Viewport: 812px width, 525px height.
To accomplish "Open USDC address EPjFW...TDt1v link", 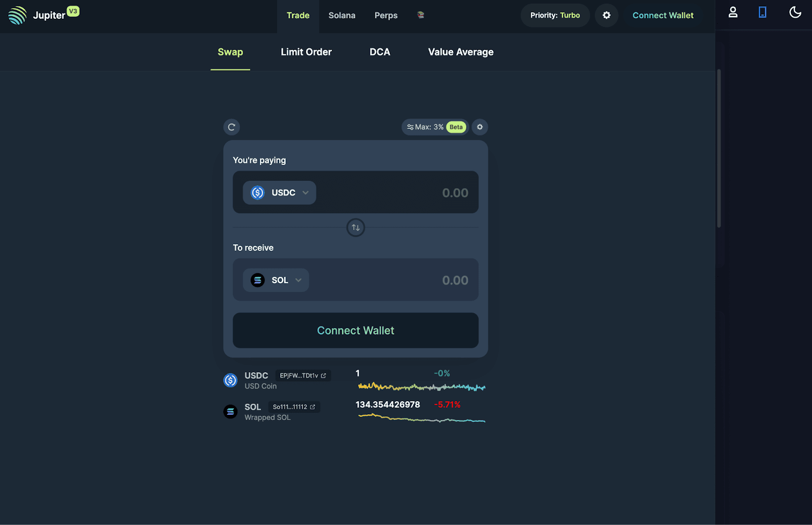I will (303, 376).
